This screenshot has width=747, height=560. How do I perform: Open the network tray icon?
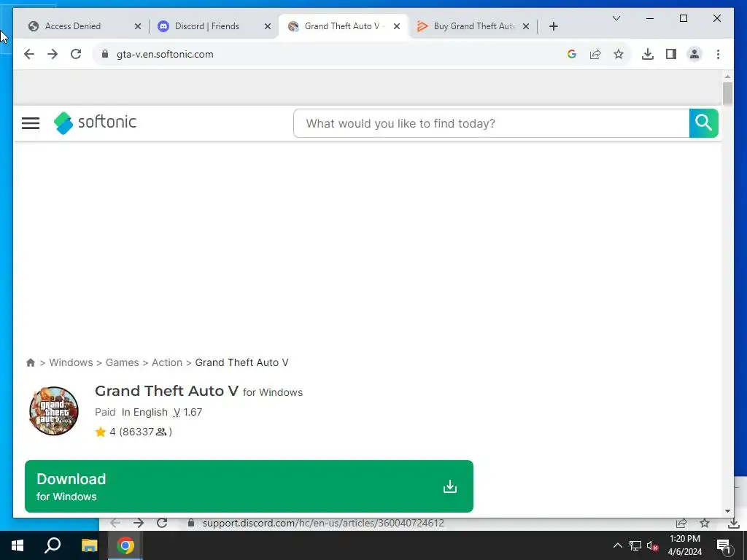click(x=635, y=545)
